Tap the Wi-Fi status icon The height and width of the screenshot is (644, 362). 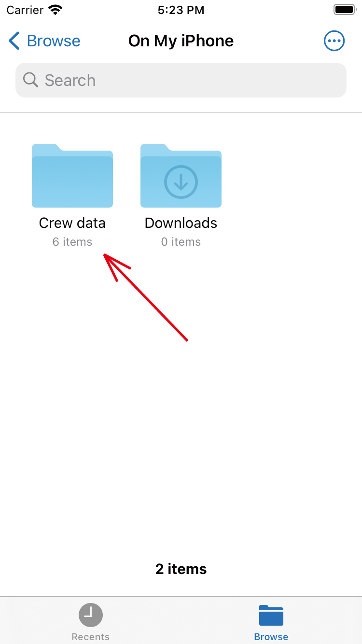(56, 10)
